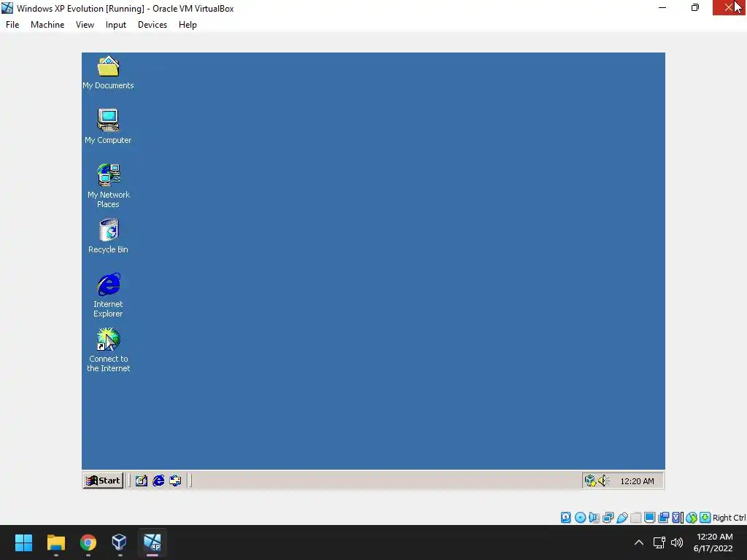The width and height of the screenshot is (747, 560).
Task: Minimize the VirtualBox window
Action: point(662,7)
